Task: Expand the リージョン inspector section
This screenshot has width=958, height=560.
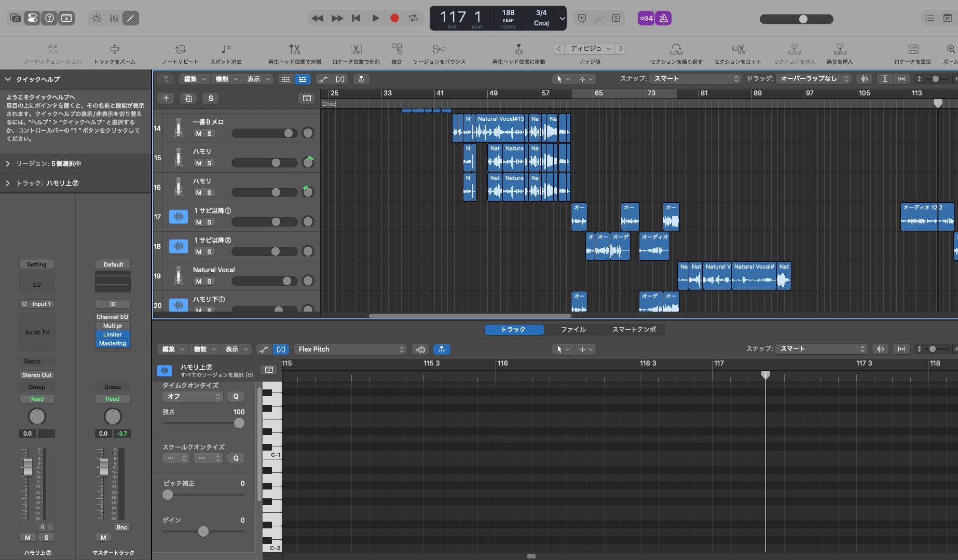Action: (x=8, y=163)
